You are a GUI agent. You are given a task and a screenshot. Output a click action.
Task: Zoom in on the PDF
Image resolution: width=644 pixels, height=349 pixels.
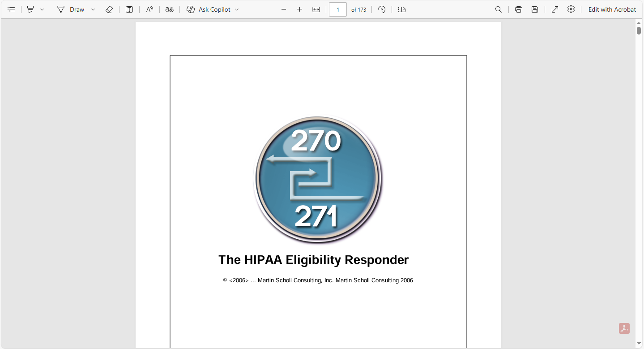pyautogui.click(x=300, y=9)
